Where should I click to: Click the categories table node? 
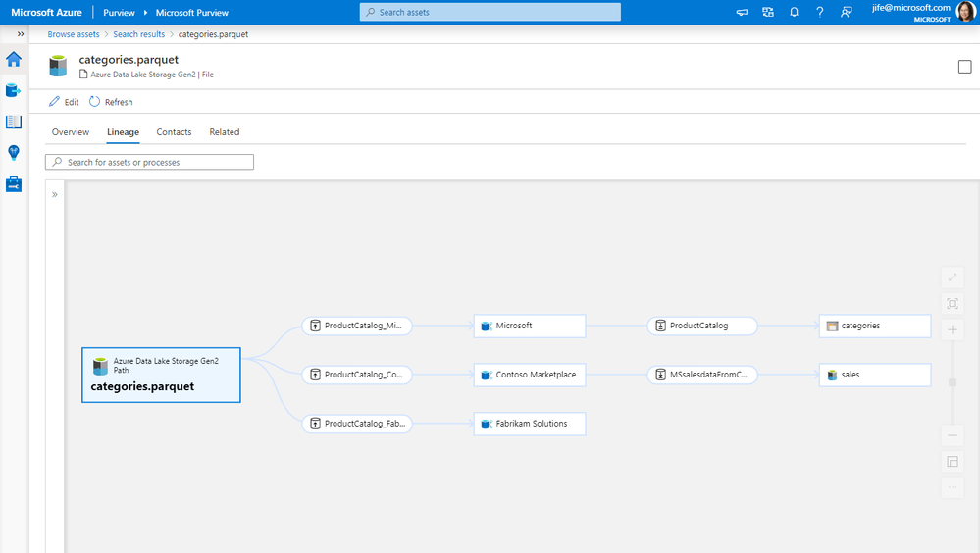tap(875, 326)
